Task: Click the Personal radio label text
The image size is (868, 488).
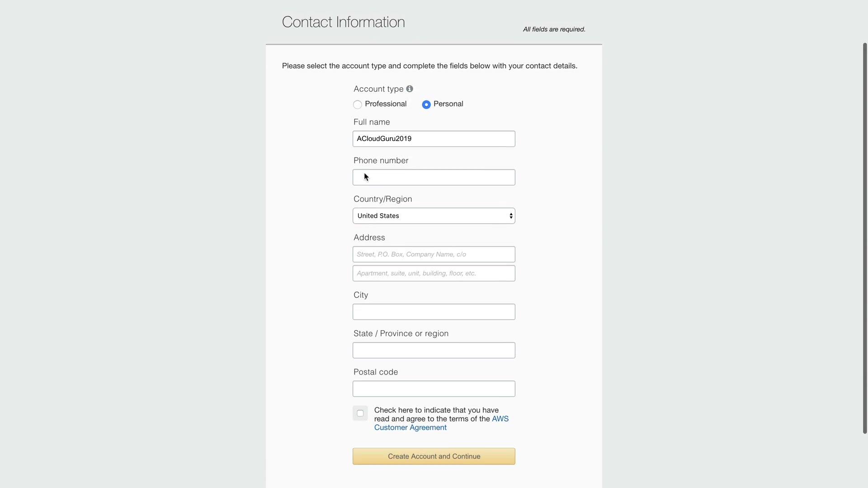Action: point(448,104)
